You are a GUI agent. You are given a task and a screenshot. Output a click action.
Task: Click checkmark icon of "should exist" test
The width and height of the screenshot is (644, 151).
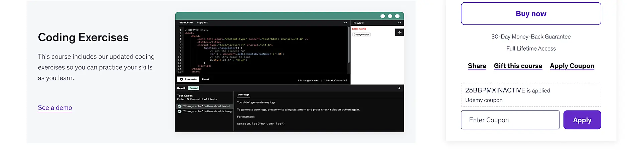(x=179, y=106)
